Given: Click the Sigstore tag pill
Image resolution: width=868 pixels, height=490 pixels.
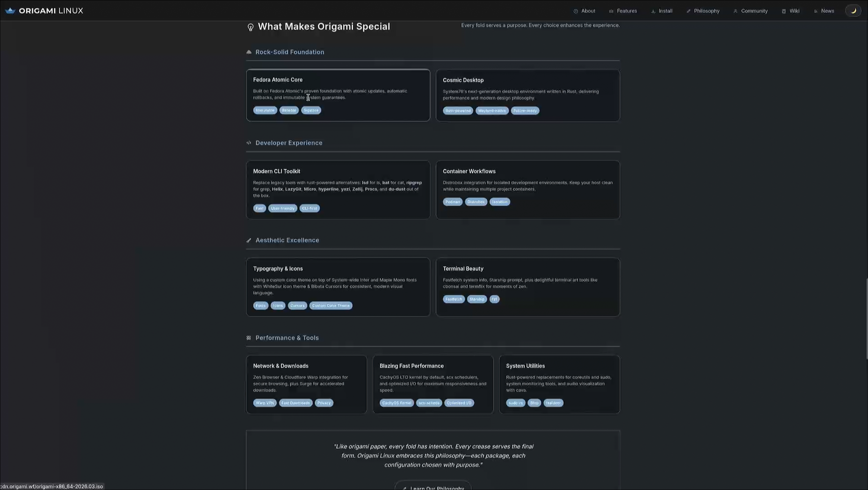Looking at the screenshot, I should tap(311, 110).
